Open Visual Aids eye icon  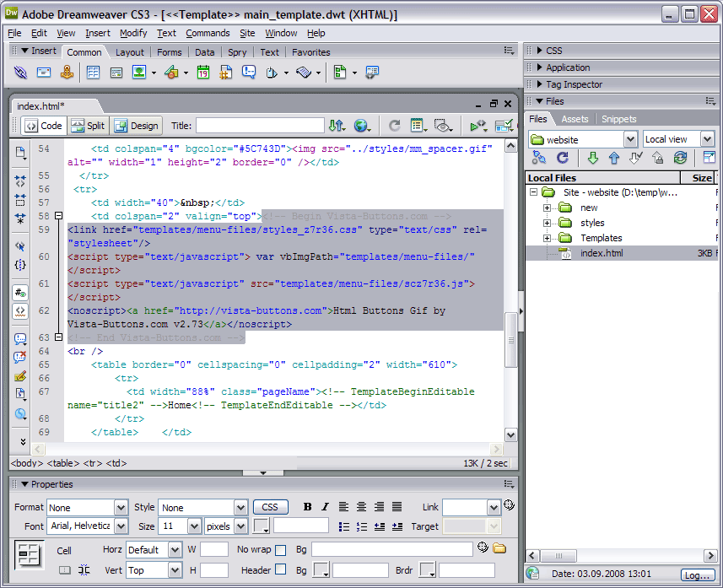tap(443, 126)
